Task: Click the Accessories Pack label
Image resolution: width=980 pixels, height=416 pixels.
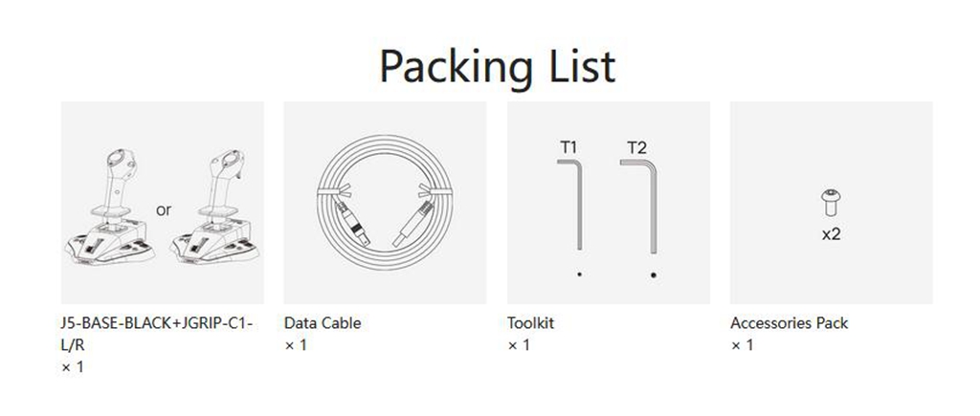Action: click(790, 323)
